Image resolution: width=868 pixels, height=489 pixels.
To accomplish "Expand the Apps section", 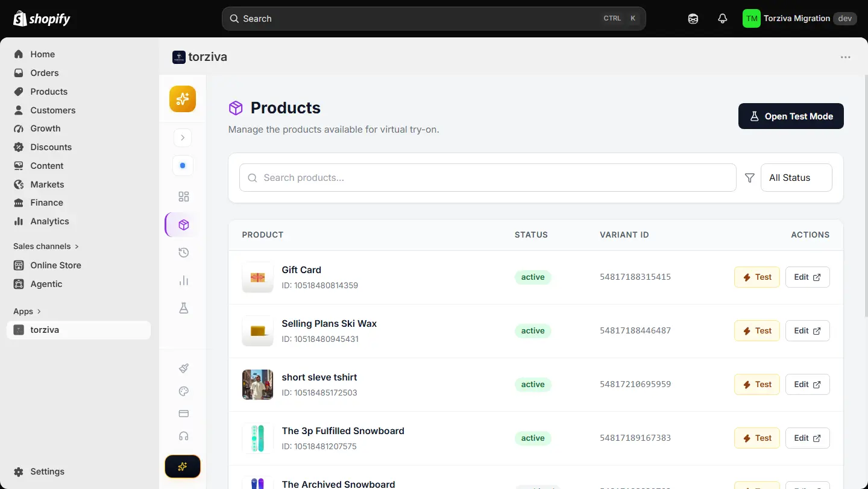I will point(27,311).
